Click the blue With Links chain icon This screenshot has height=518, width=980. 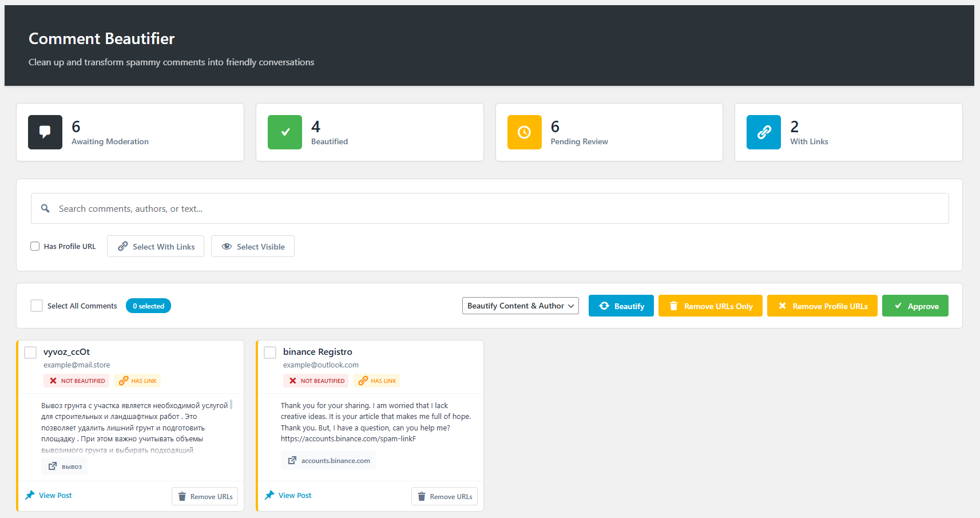tap(764, 132)
